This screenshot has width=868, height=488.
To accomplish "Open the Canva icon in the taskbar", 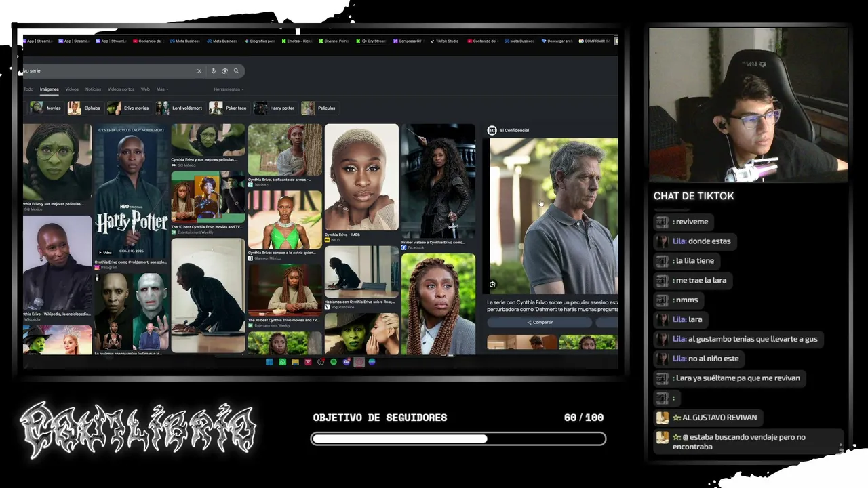I will click(372, 362).
